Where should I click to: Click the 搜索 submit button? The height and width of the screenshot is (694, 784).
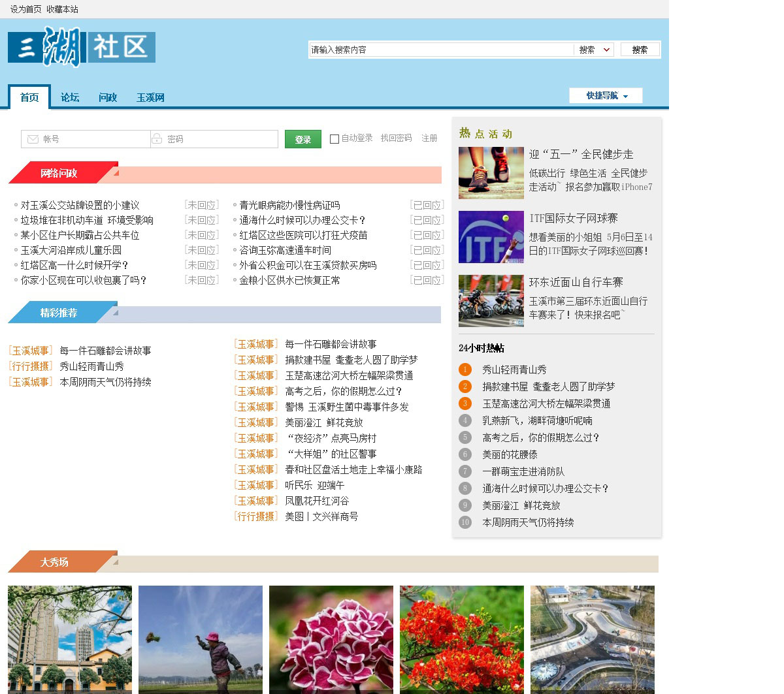coord(640,50)
